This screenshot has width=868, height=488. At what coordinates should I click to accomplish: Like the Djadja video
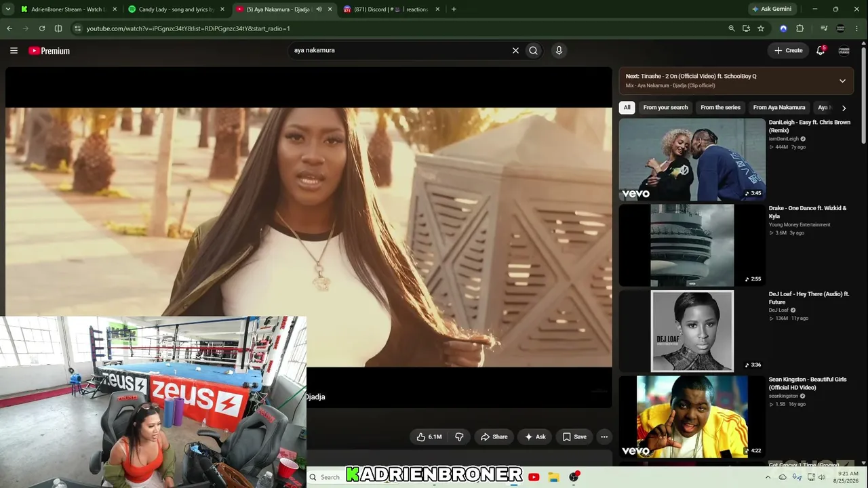tap(429, 437)
